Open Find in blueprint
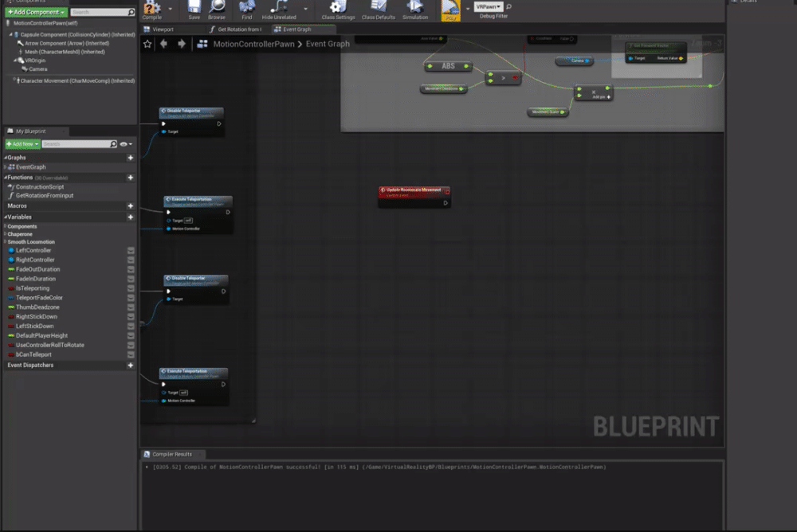This screenshot has width=797, height=532. 247,9
